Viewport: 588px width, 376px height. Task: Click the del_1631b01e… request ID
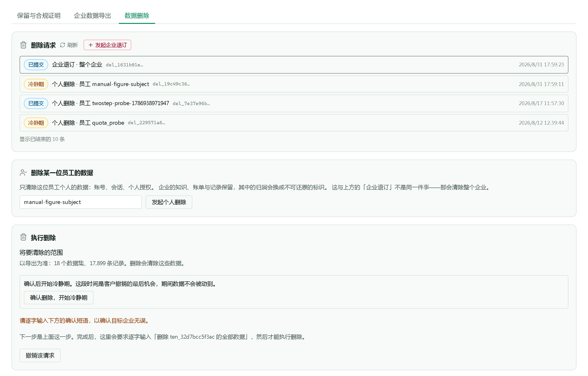pyautogui.click(x=125, y=65)
